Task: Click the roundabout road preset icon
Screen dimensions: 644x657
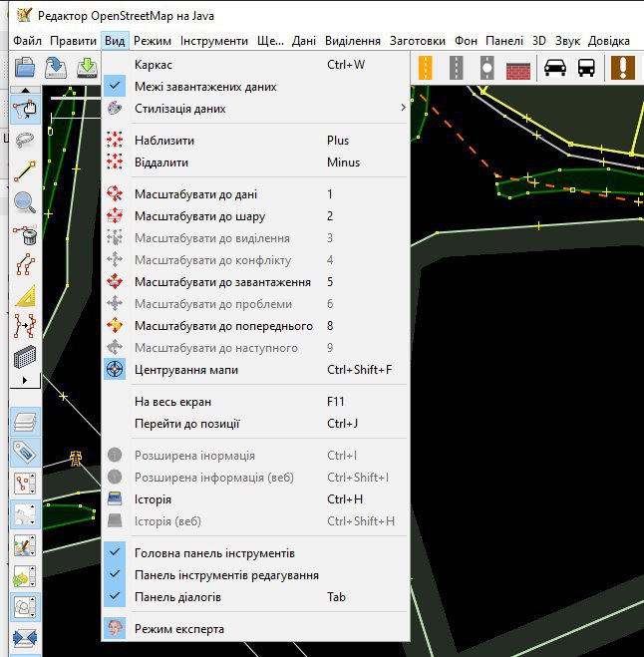Action: [x=486, y=68]
